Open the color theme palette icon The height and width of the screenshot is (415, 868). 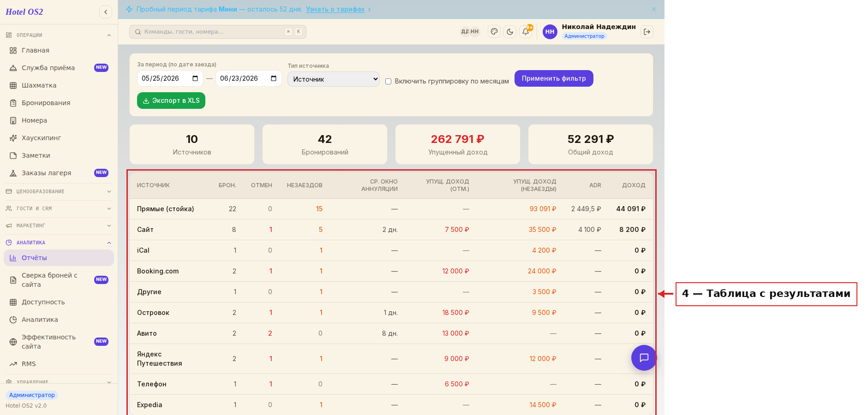tap(494, 32)
